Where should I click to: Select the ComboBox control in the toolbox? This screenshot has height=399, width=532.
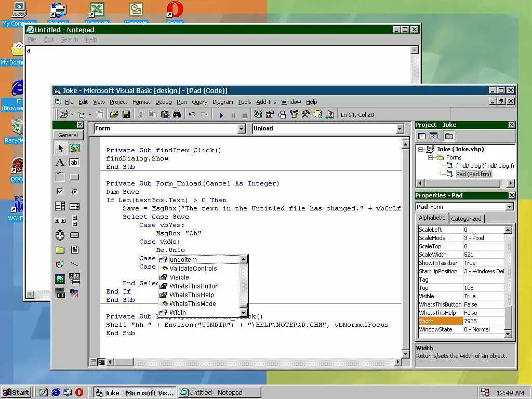tap(60, 206)
